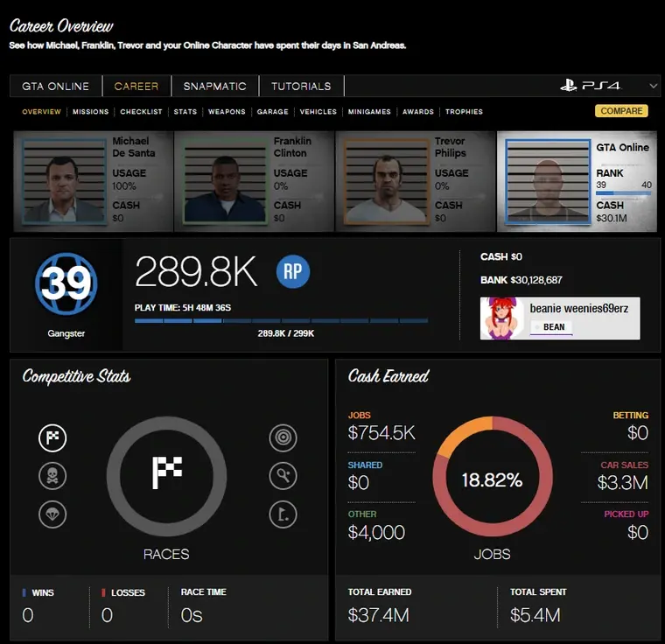Select the Trevor Philips character card
The image size is (665, 644).
pos(415,181)
